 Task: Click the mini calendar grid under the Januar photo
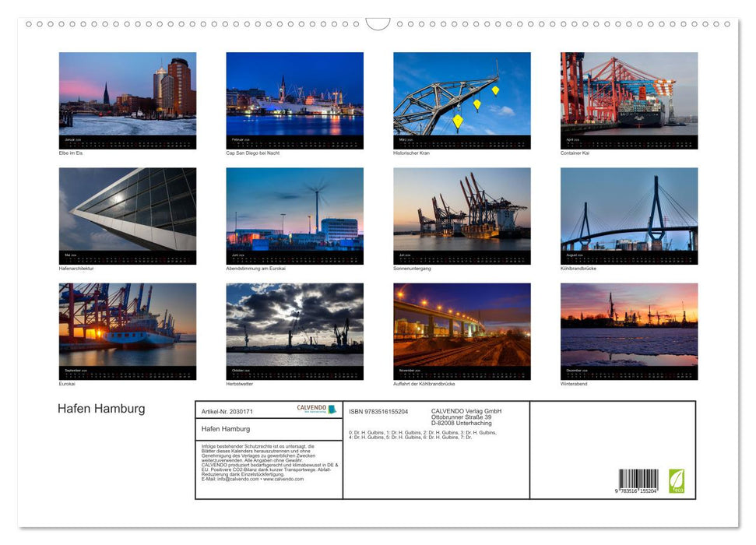pos(127,142)
